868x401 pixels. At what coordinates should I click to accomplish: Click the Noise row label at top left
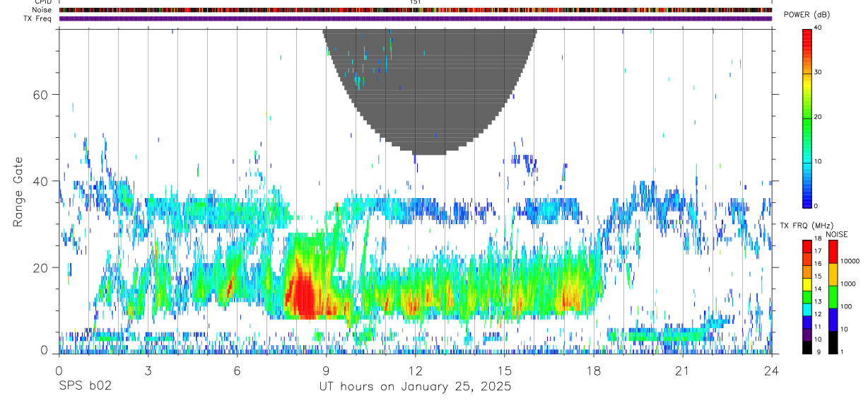(42, 10)
